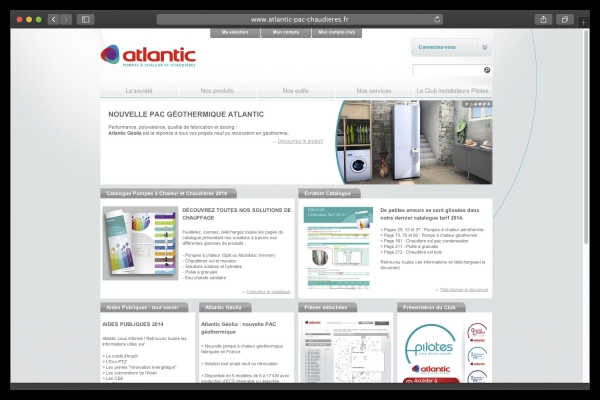Reload the page with the refresh icon
The height and width of the screenshot is (400, 600).
tap(437, 19)
